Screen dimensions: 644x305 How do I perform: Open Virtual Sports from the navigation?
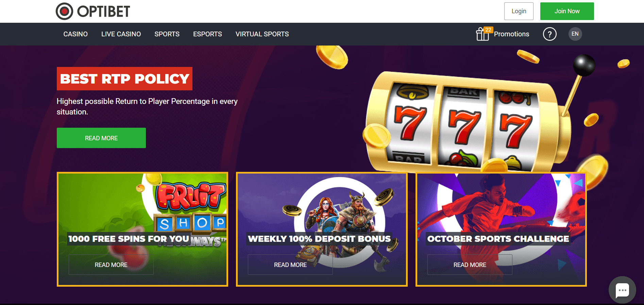pyautogui.click(x=262, y=34)
